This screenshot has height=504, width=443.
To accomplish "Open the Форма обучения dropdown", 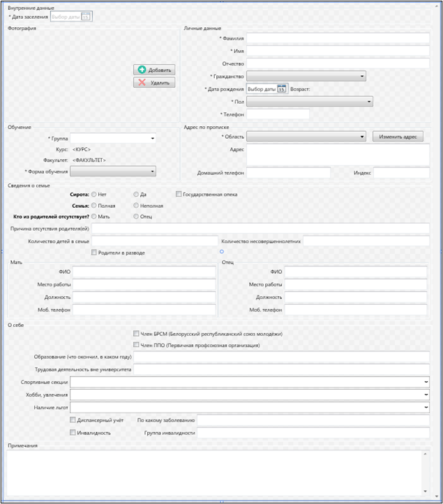I will (x=152, y=171).
